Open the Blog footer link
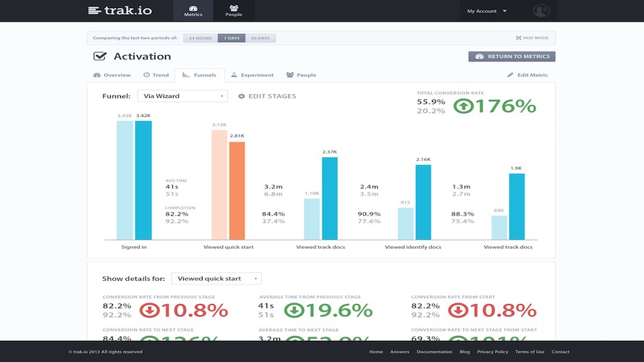Screen dimensions: 644x362 point(465,352)
